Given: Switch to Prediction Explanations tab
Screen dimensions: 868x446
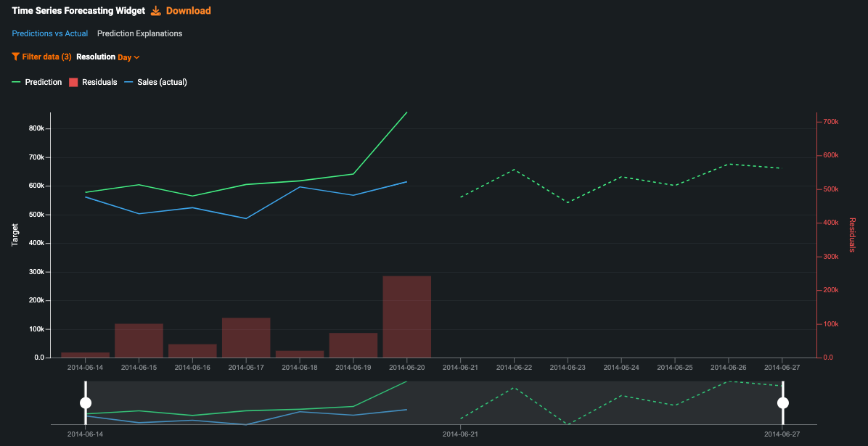Looking at the screenshot, I should [139, 33].
